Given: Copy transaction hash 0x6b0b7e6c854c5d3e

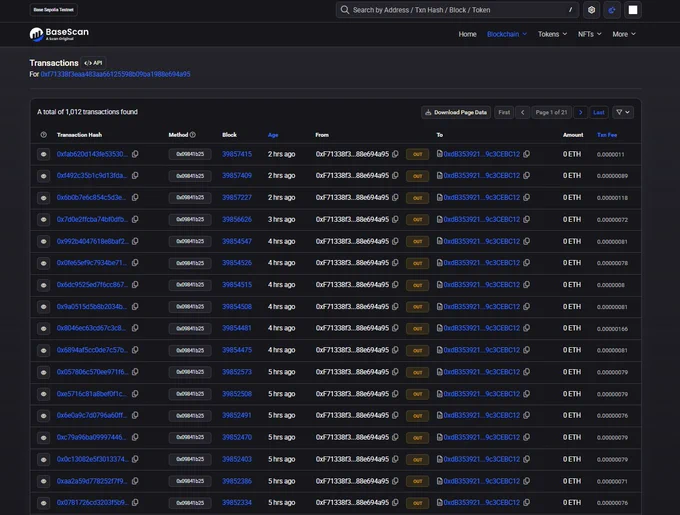Looking at the screenshot, I should click(x=135, y=197).
